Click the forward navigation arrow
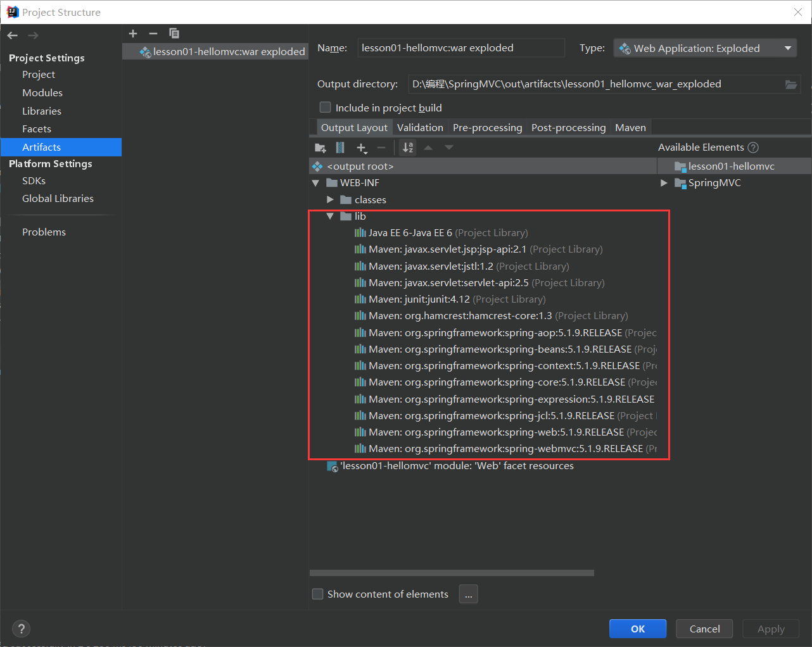Viewport: 812px width, 647px height. tap(33, 35)
